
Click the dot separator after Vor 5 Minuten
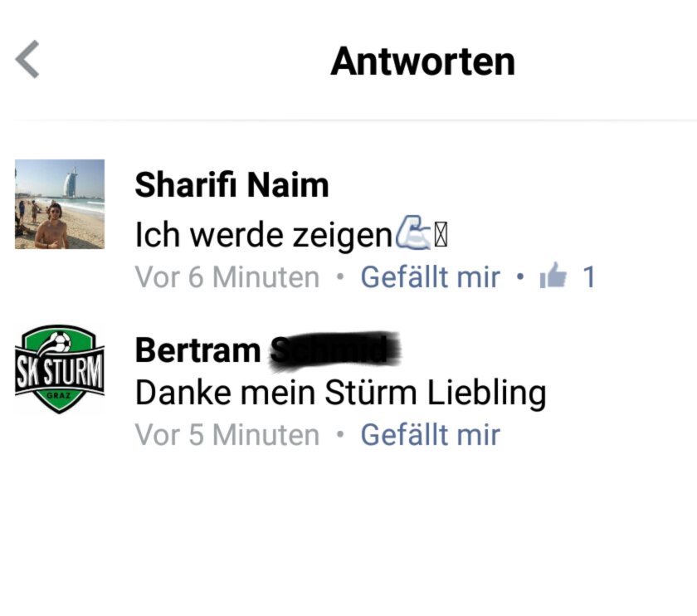(x=340, y=434)
